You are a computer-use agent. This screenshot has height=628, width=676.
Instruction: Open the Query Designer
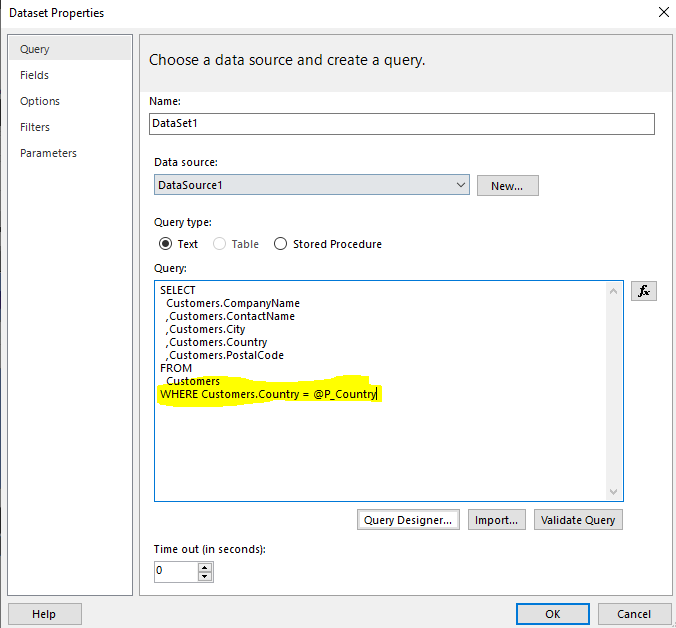408,520
